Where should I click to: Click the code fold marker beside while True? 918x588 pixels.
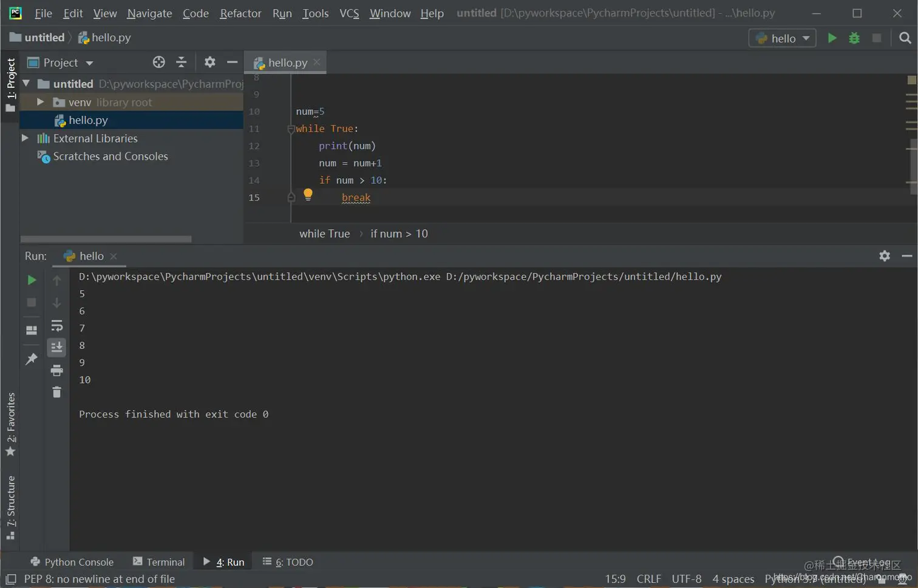point(291,129)
